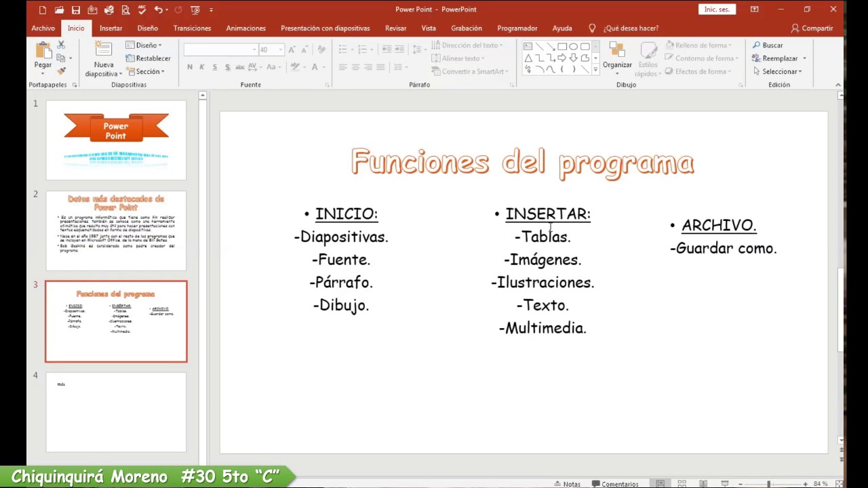Screen dimensions: 868x488
Task: Select the right arrow shape in shapes gallery
Action: (x=562, y=58)
